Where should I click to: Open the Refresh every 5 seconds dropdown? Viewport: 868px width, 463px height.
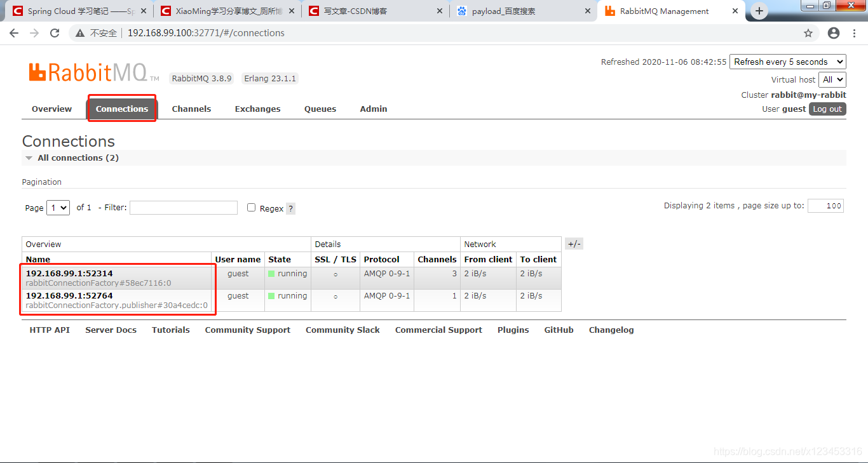788,62
